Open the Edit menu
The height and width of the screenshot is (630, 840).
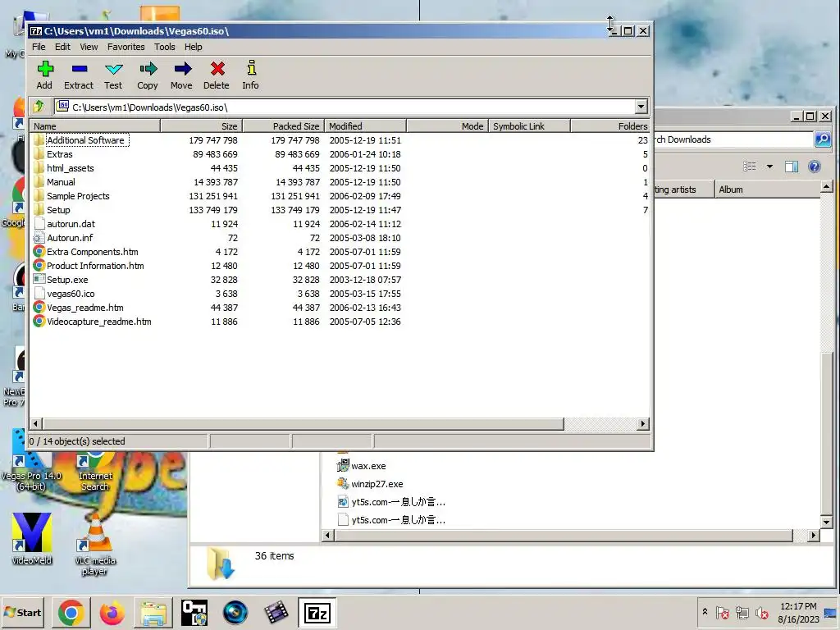tap(62, 47)
